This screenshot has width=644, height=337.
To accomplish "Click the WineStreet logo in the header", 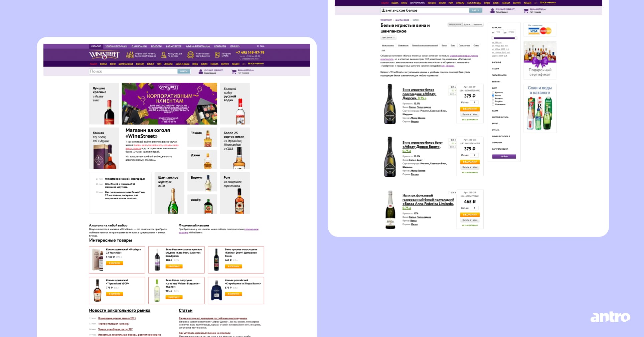I will [x=104, y=55].
